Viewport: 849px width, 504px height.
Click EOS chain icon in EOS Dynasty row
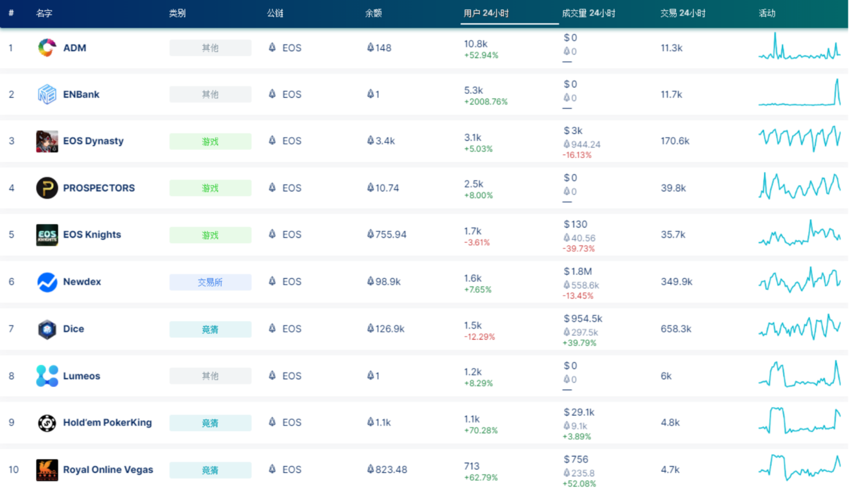point(272,140)
